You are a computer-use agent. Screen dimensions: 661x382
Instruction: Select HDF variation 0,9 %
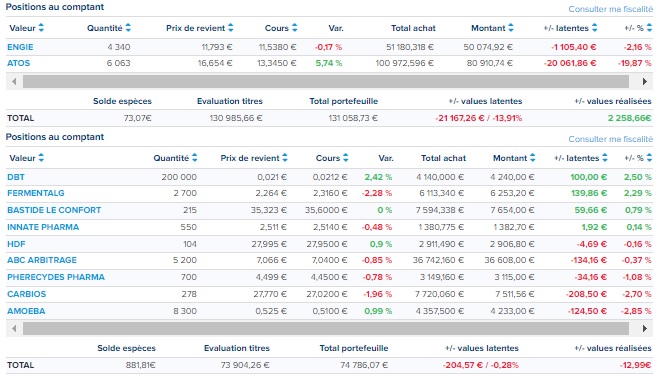(x=381, y=244)
